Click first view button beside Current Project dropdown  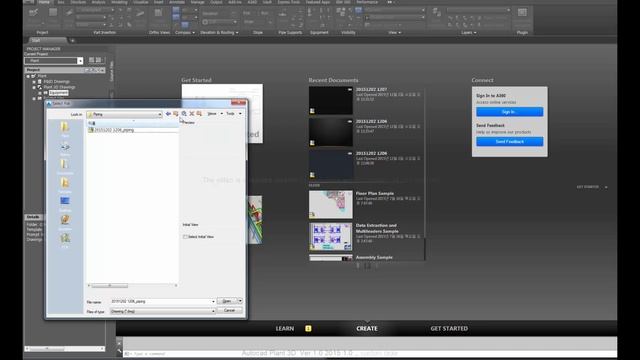91,60
